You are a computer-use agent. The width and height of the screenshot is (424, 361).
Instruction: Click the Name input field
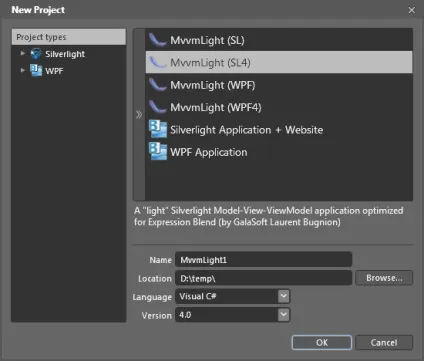pos(263,260)
